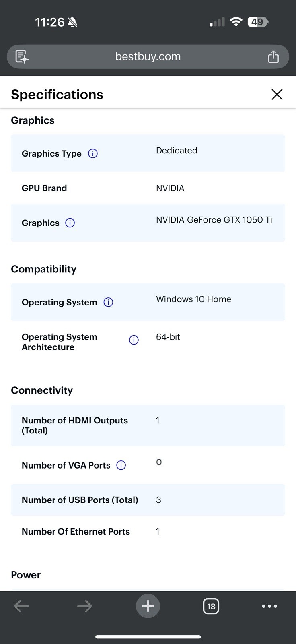Open the Graphics row info tooltip
This screenshot has width=296, height=644.
click(x=70, y=223)
